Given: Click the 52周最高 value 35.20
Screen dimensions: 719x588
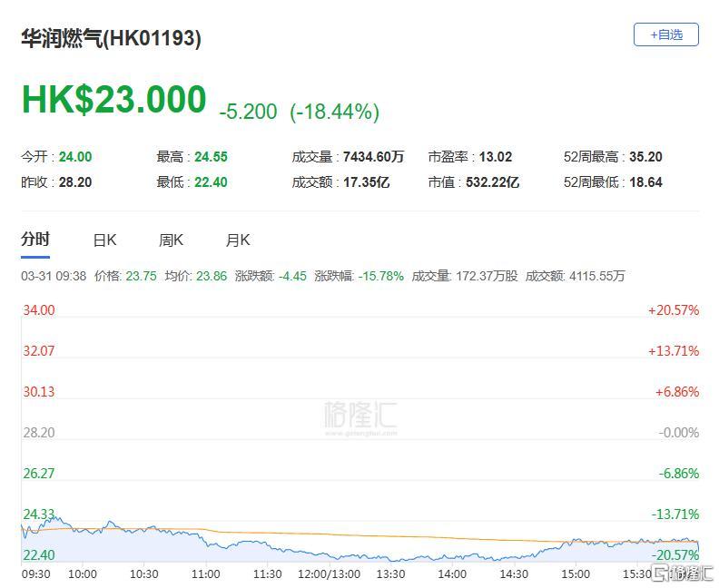Looking at the screenshot, I should point(645,157).
